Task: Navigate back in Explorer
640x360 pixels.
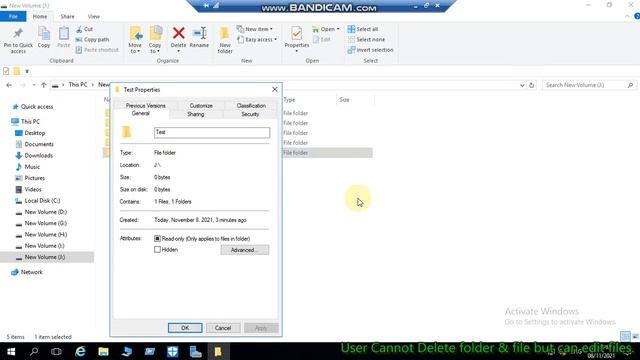Action: tap(9, 85)
